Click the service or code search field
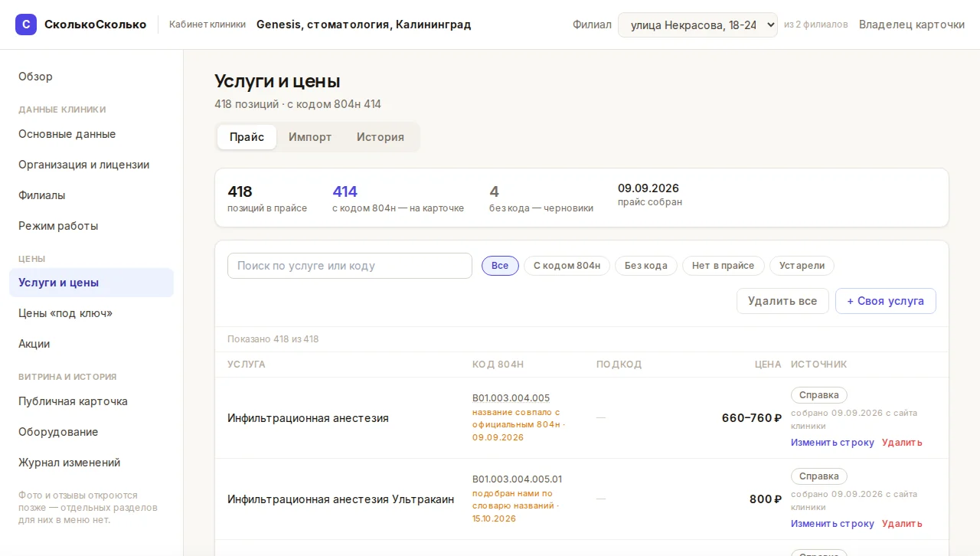980x556 pixels. point(350,266)
